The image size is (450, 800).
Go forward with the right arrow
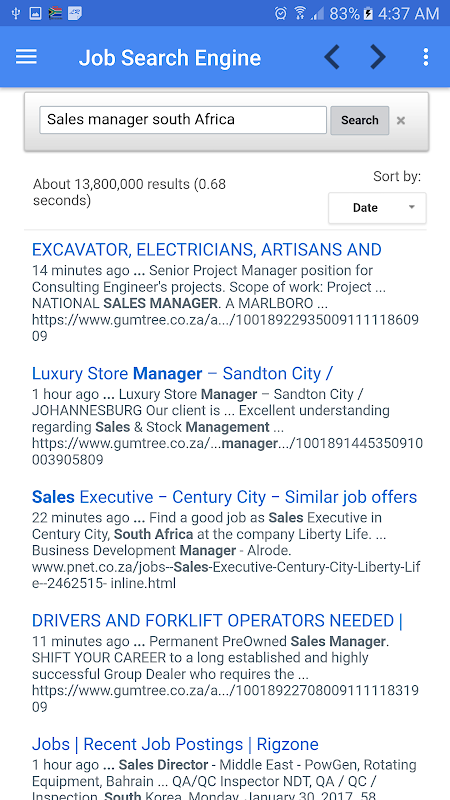pyautogui.click(x=378, y=57)
